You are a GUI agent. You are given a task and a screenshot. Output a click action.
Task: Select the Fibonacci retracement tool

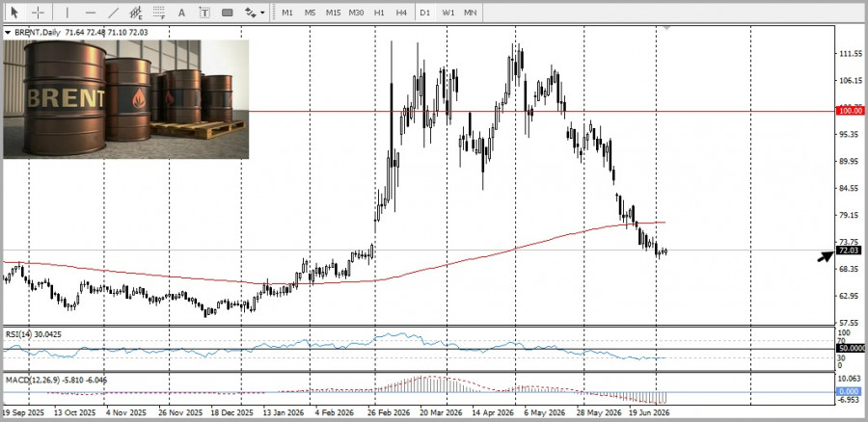(x=159, y=13)
